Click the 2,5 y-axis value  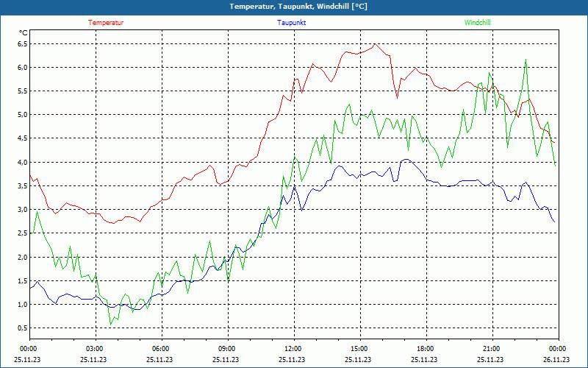(23, 233)
